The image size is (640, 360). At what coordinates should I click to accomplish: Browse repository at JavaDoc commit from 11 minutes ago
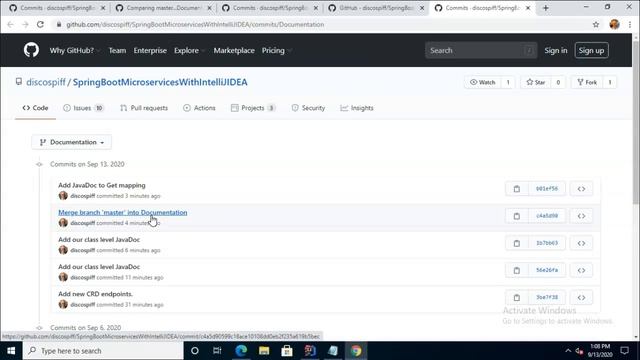[581, 270]
